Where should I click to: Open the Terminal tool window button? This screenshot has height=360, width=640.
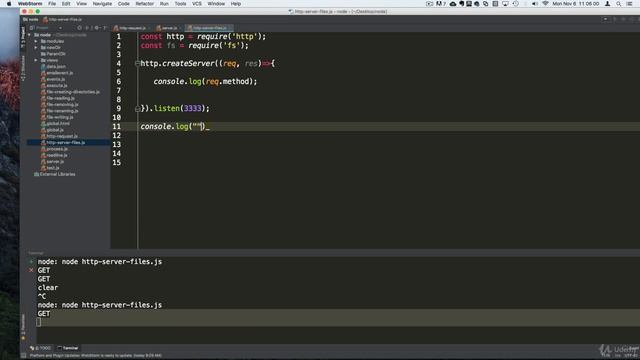[x=68, y=348]
